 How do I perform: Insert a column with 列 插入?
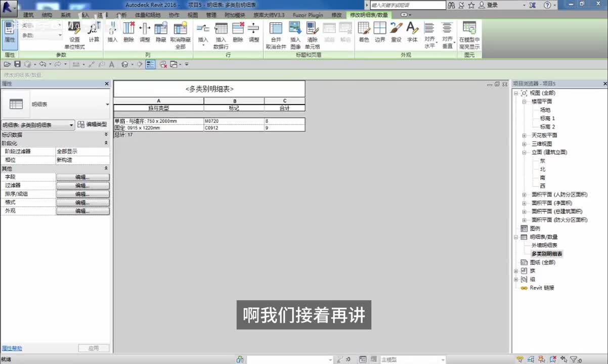(x=112, y=32)
